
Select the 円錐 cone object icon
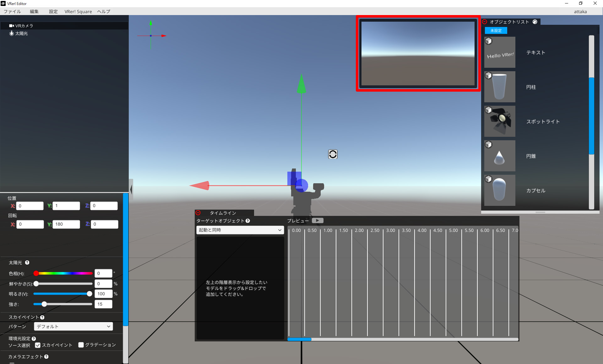[x=501, y=156]
